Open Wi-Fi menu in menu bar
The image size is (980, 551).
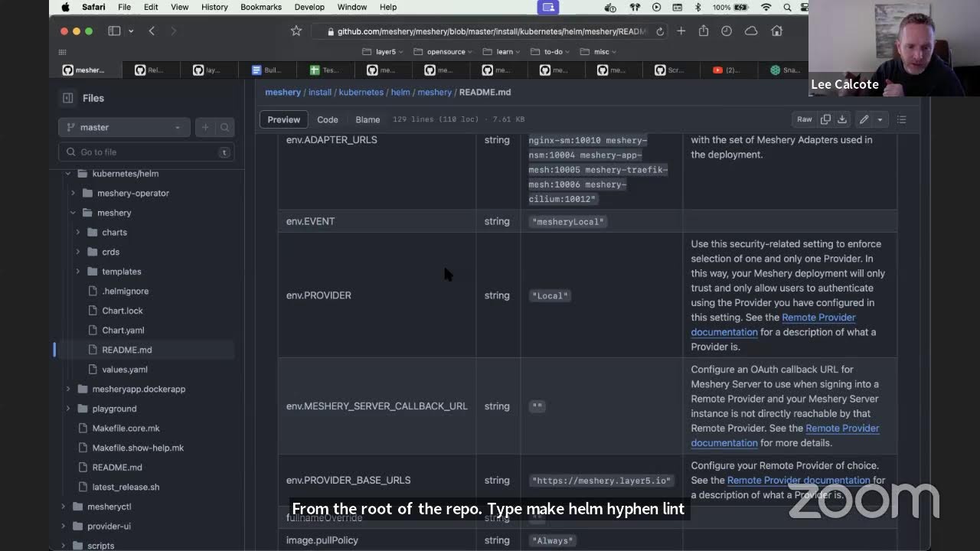click(766, 7)
